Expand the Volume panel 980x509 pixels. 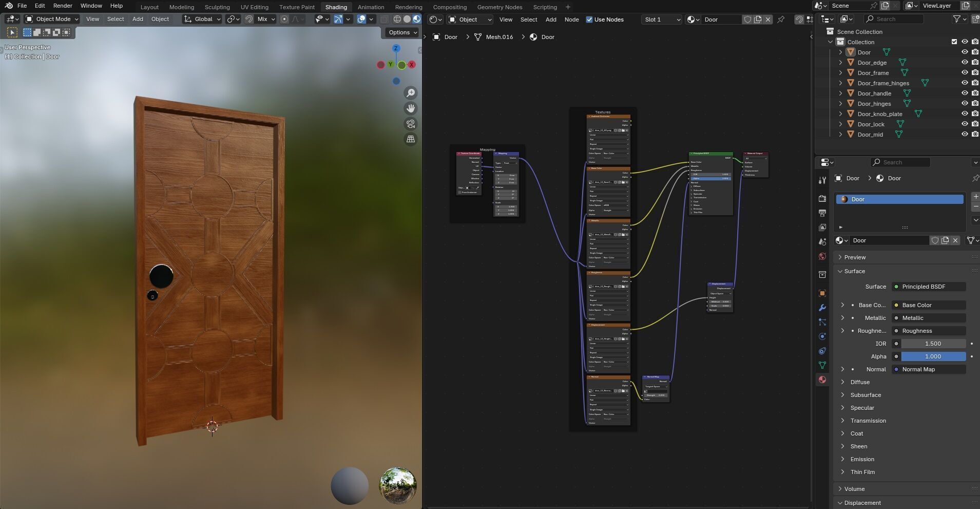click(x=854, y=489)
